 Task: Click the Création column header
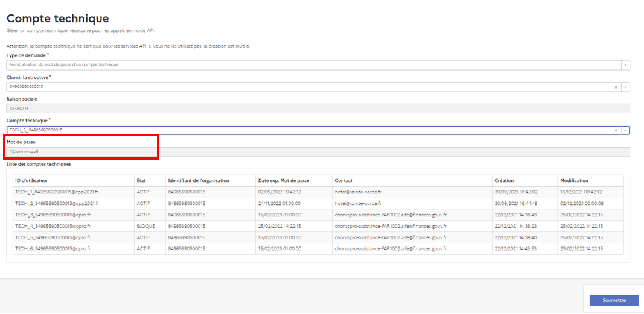click(x=504, y=181)
